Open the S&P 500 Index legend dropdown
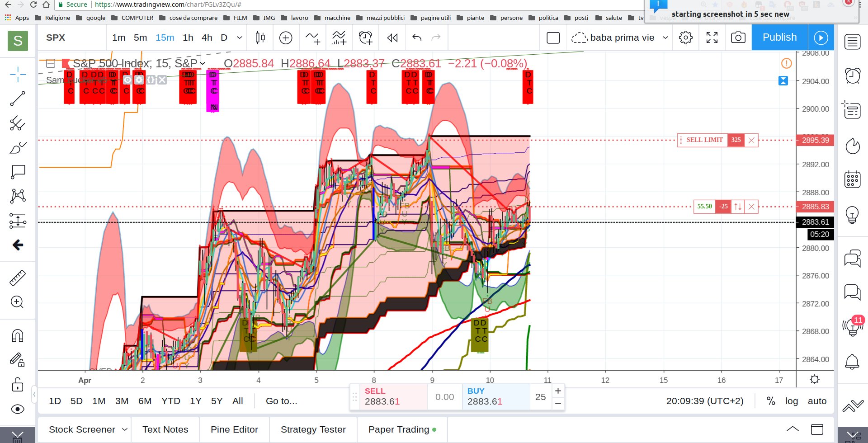This screenshot has width=868, height=443. (203, 63)
